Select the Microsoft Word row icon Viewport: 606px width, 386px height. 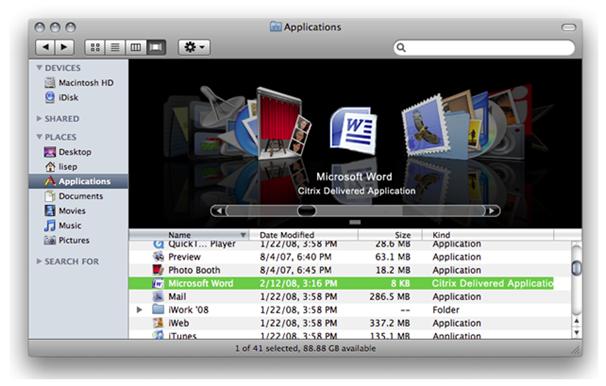click(158, 283)
